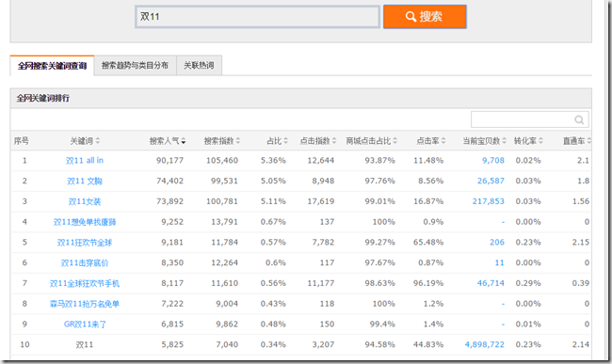This screenshot has height=364, width=612.
Task: Open item count link 26,587
Action: 491,182
